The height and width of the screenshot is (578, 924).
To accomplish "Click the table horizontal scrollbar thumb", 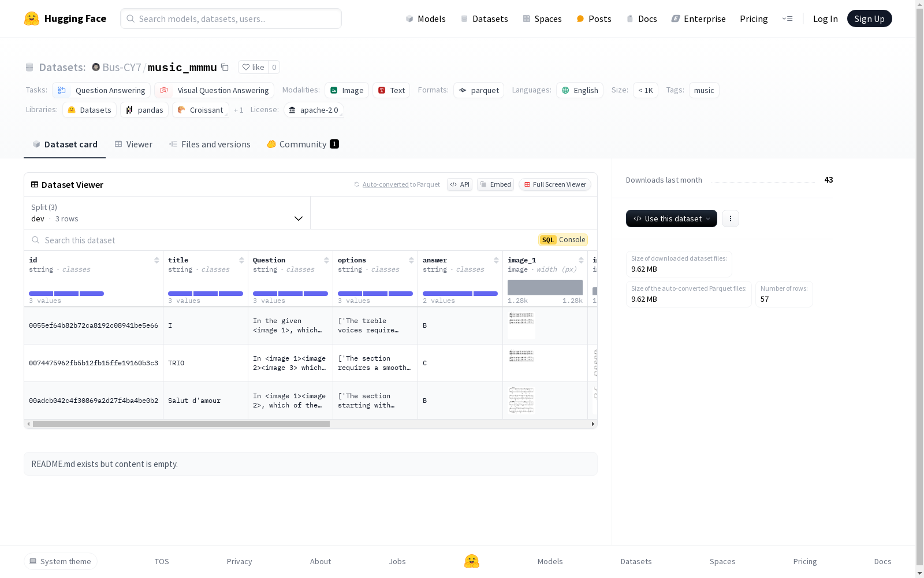I will coord(181,424).
